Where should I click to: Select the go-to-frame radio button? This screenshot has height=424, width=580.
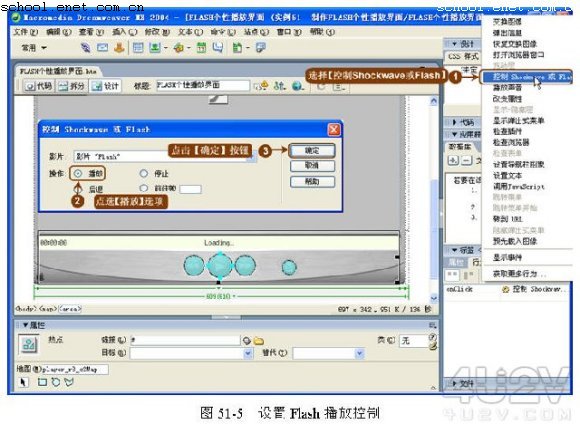[x=144, y=188]
